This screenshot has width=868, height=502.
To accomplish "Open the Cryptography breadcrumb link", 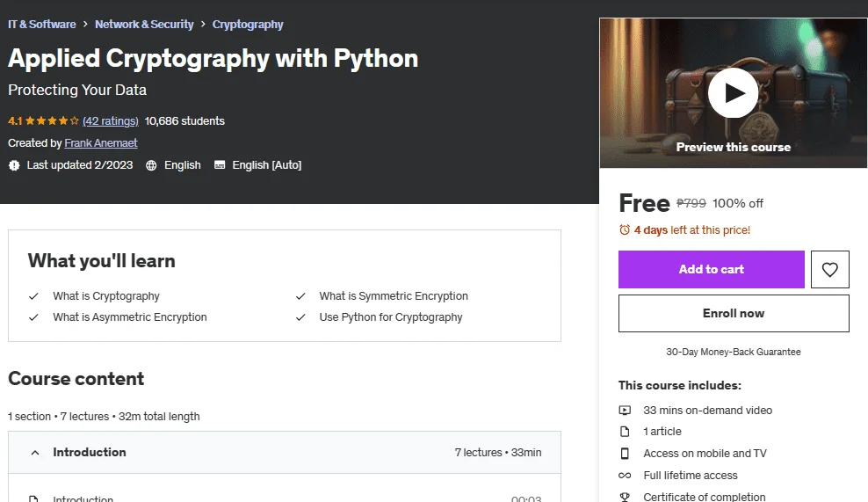I will 248,25.
